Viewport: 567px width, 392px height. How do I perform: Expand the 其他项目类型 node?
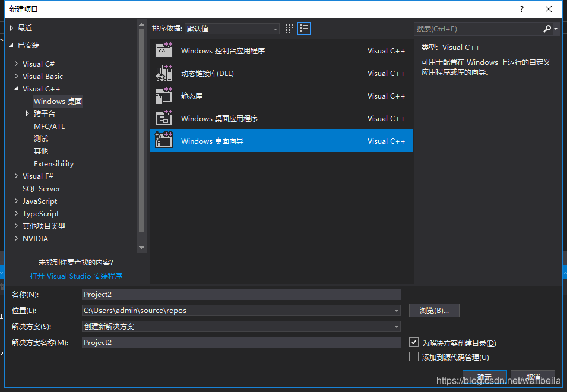(16, 226)
